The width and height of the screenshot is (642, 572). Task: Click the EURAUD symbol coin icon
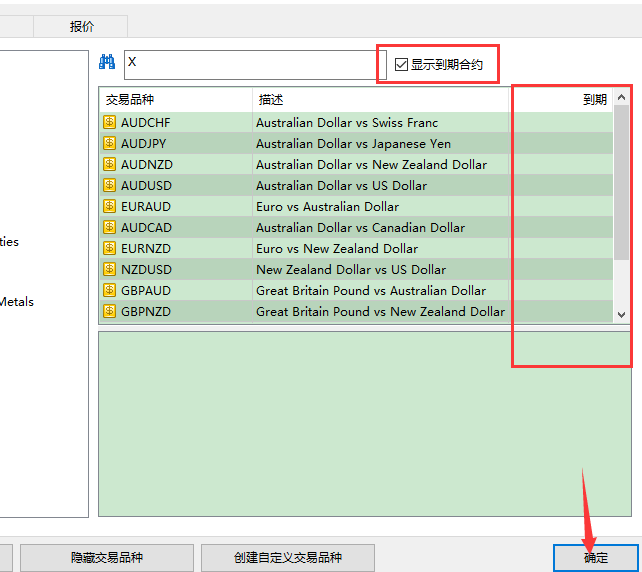(109, 207)
